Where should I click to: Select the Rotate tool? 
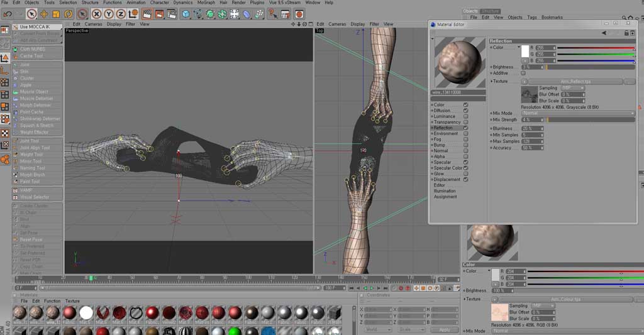point(68,14)
